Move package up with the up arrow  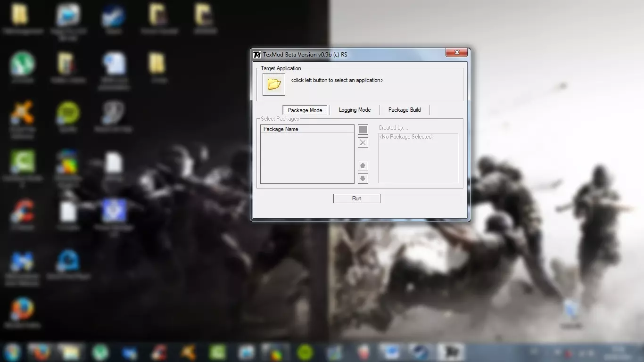point(363,166)
